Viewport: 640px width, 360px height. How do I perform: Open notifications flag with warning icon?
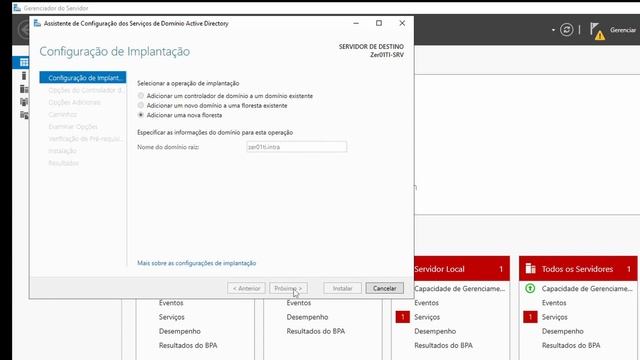[597, 31]
